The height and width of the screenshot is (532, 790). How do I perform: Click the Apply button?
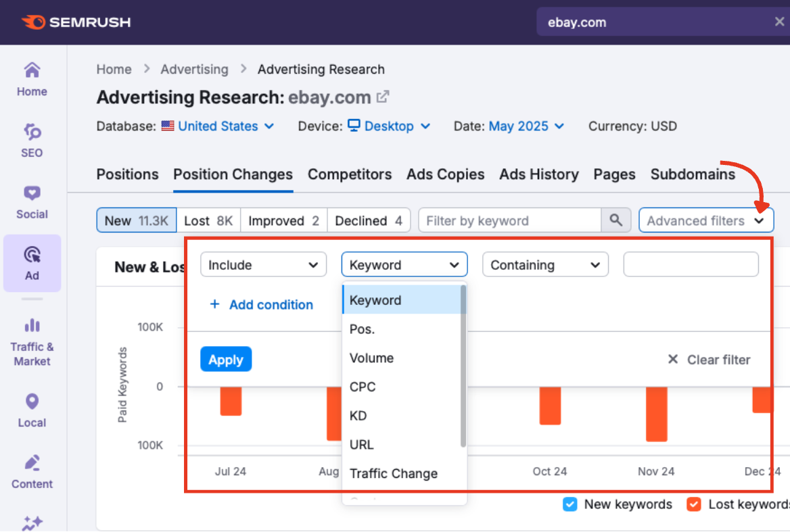pyautogui.click(x=226, y=359)
